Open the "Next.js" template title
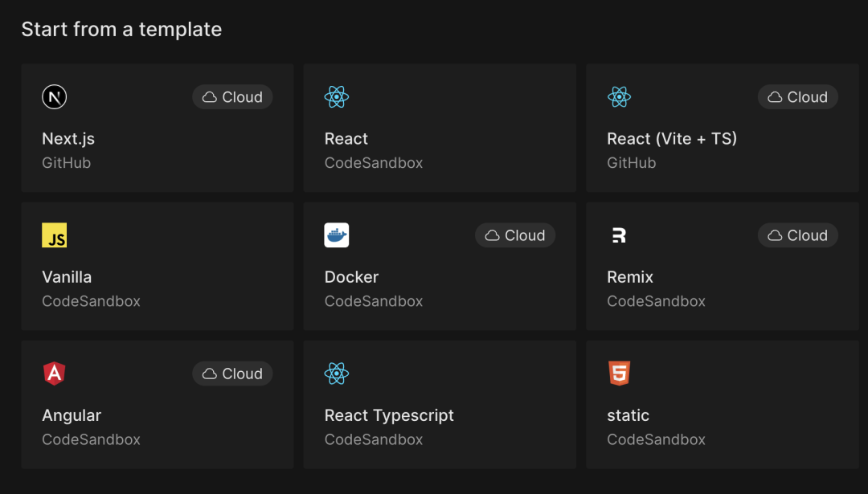Screen dimensions: 868x494 tap(68, 139)
